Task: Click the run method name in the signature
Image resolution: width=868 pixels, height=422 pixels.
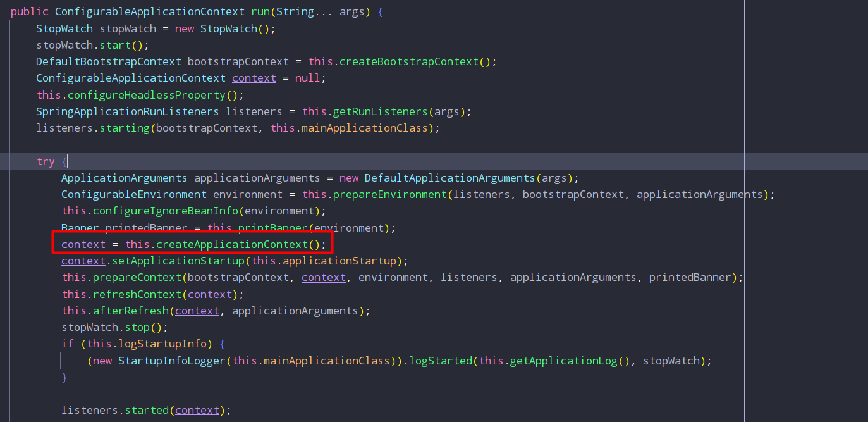Action: pyautogui.click(x=260, y=12)
